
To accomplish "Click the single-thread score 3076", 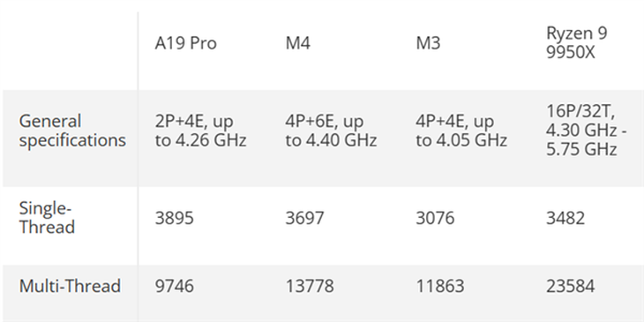I will click(x=435, y=218).
